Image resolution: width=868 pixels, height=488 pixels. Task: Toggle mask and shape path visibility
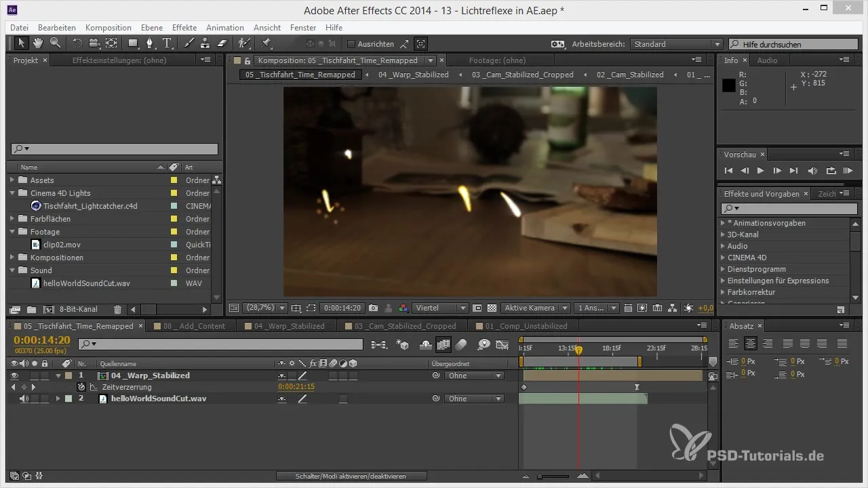pyautogui.click(x=311, y=308)
